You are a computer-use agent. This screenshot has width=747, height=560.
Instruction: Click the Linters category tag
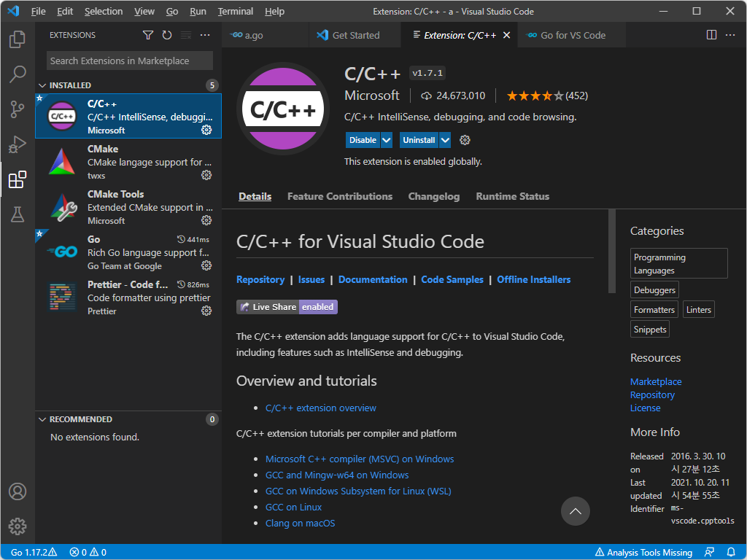pyautogui.click(x=698, y=309)
